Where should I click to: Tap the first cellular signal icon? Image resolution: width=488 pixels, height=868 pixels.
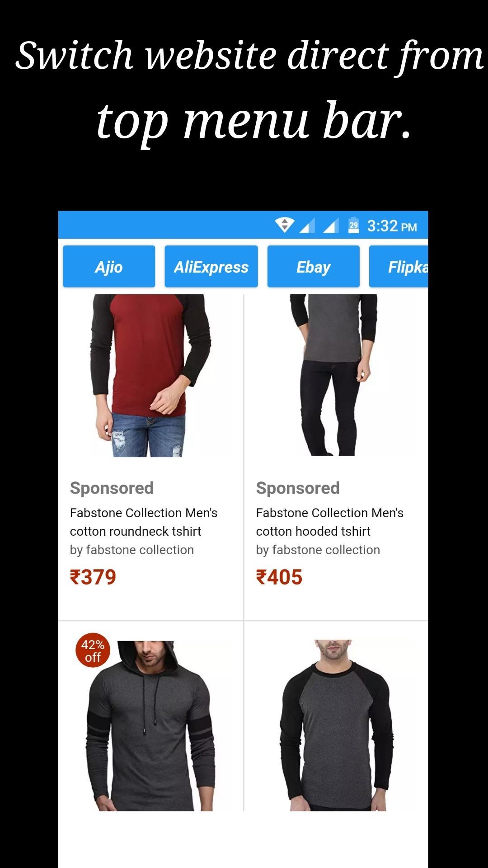[x=307, y=225]
